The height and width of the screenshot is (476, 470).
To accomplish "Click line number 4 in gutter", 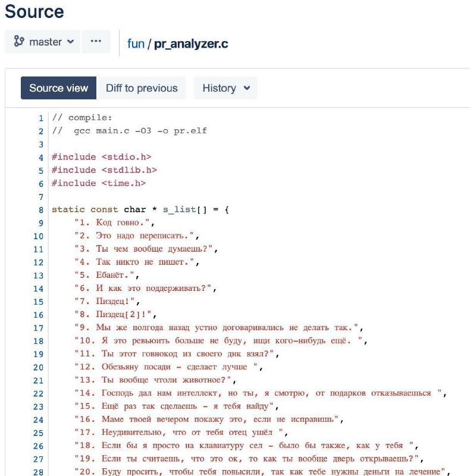I will click(x=40, y=157).
